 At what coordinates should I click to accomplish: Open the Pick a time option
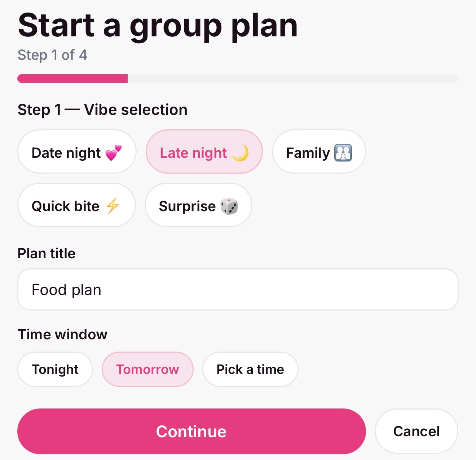point(250,369)
